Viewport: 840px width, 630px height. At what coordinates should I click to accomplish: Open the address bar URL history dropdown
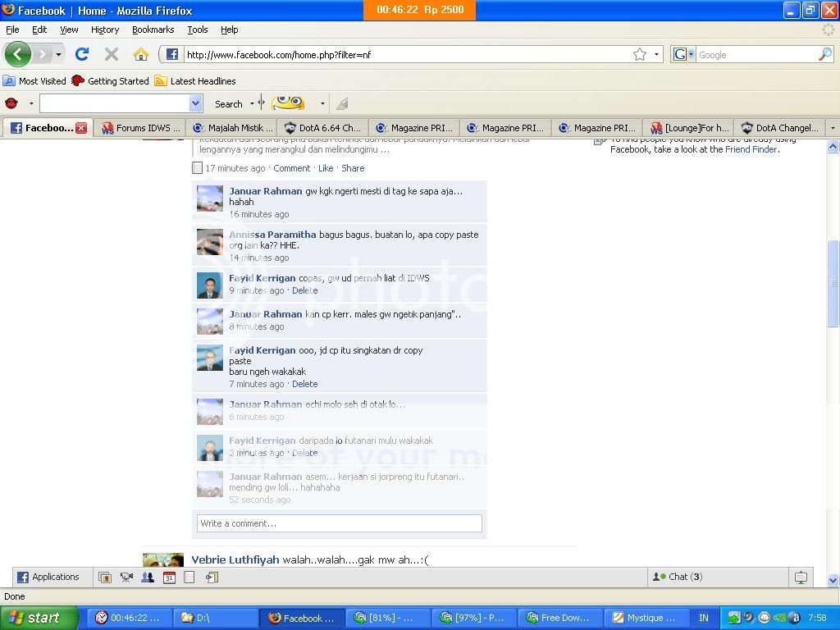[657, 54]
